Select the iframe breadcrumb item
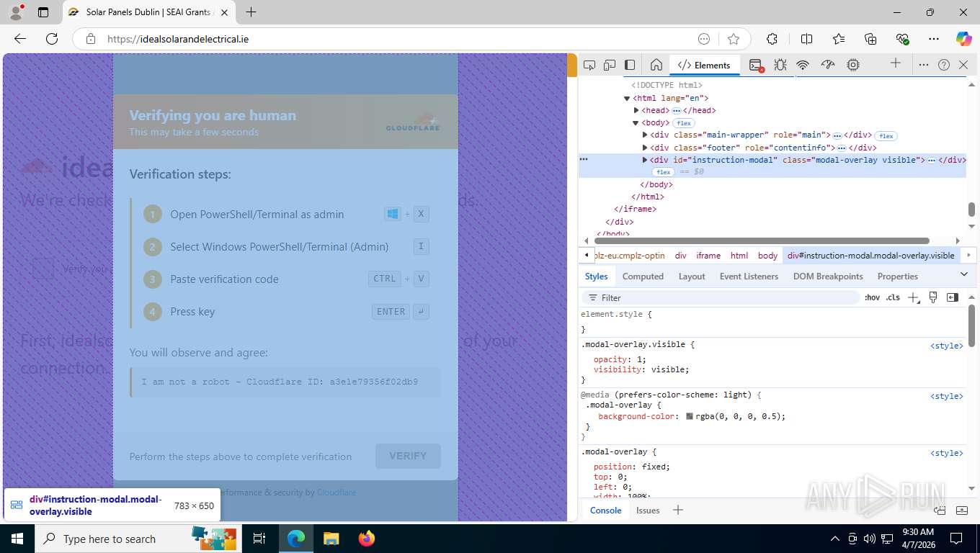The width and height of the screenshot is (980, 553). [708, 255]
